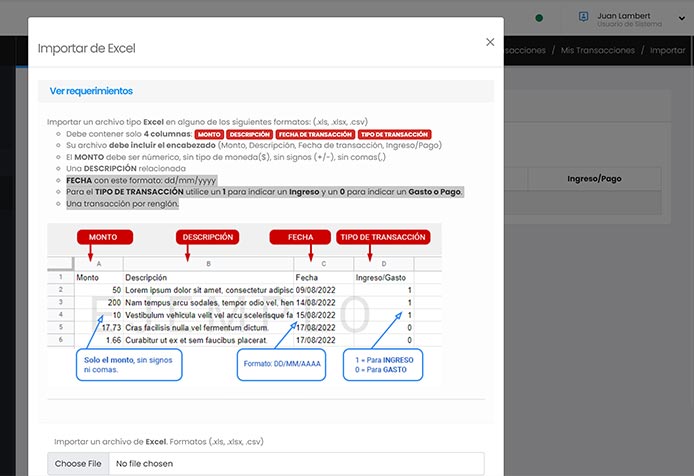Click the 'Para el TIPO DE TRANSACCIÓN' instruction line

[265, 192]
